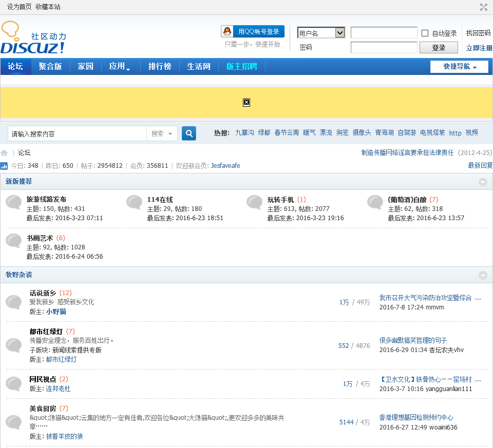Click the 立即注册 link

click(x=479, y=48)
